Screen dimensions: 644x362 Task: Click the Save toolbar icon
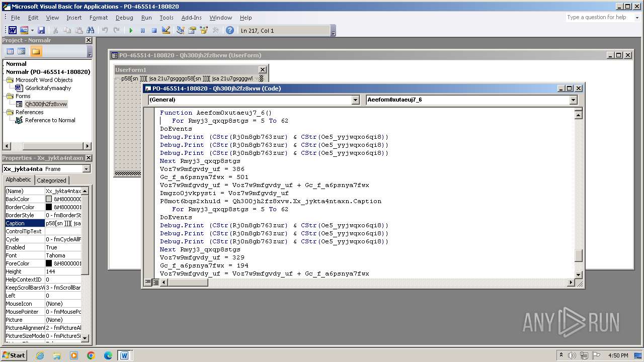[41, 31]
